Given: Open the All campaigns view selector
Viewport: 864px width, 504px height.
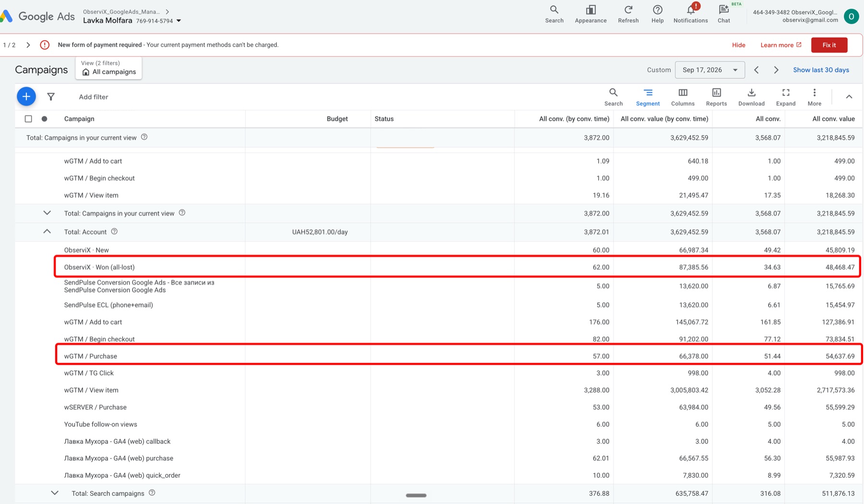Looking at the screenshot, I should pos(108,68).
